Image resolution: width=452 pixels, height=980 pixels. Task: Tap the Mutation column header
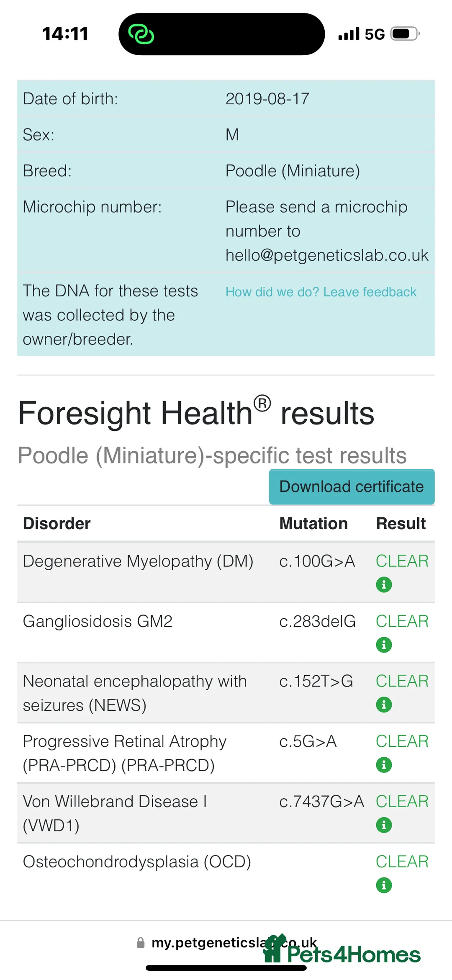[313, 524]
